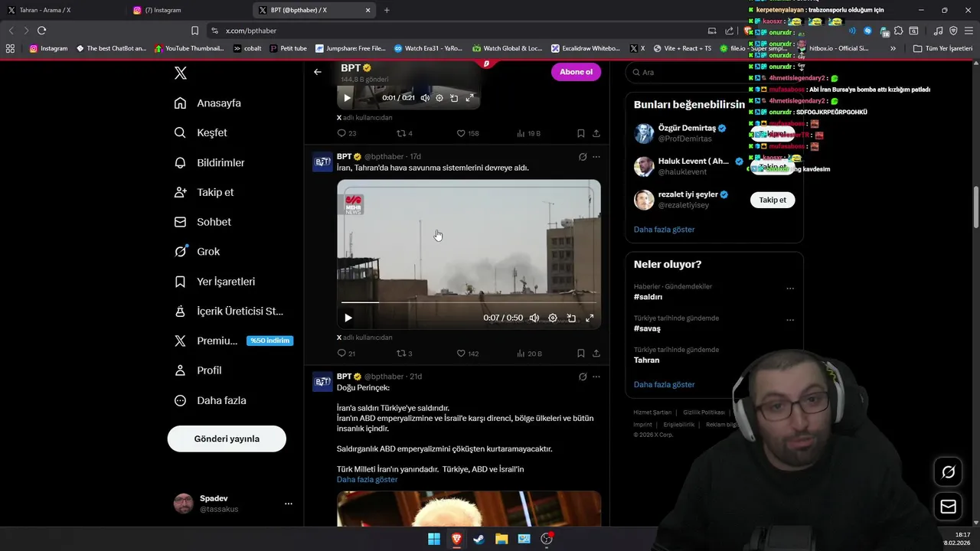Viewport: 980px width, 551px height.
Task: Mute the top 0:21 video
Action: pos(425,98)
